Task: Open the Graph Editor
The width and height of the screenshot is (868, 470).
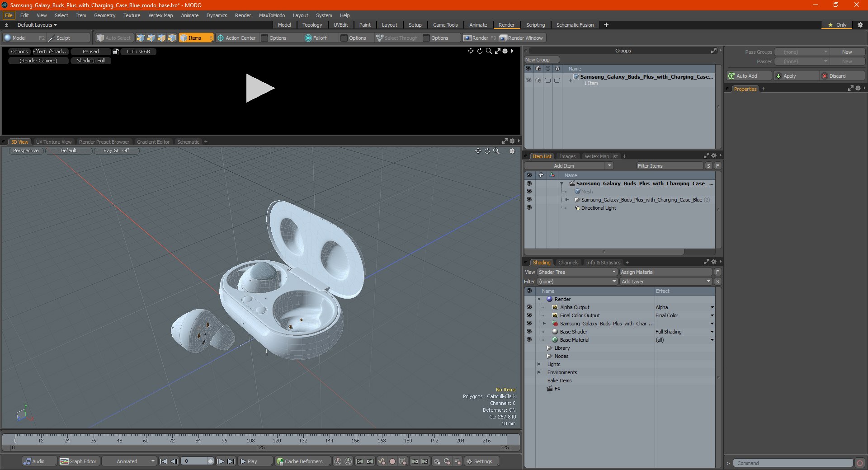Action: 79,461
